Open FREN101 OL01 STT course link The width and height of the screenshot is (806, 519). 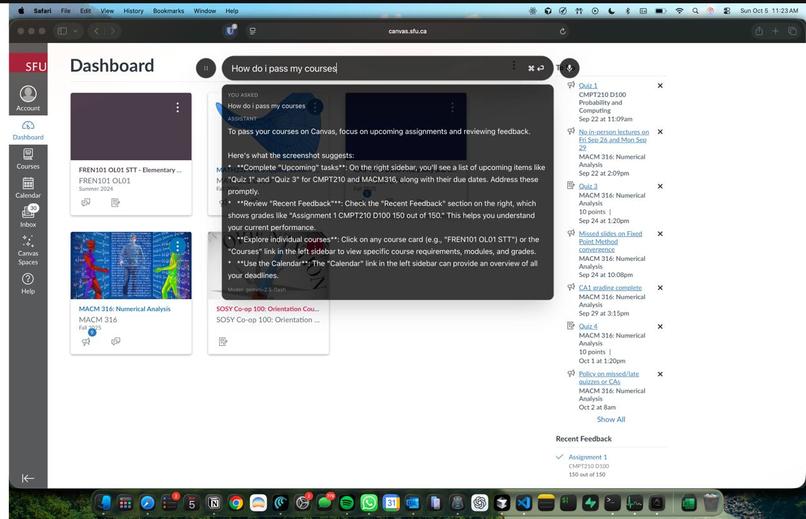pyautogui.click(x=130, y=170)
